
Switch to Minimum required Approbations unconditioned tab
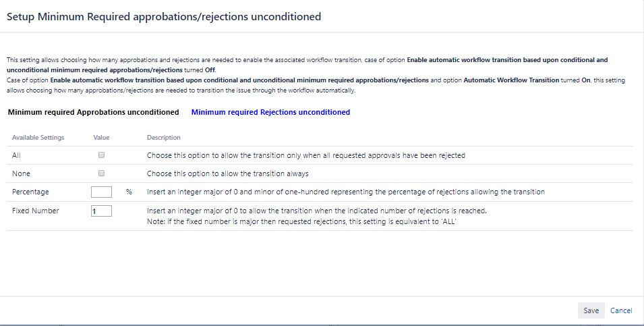pyautogui.click(x=93, y=112)
